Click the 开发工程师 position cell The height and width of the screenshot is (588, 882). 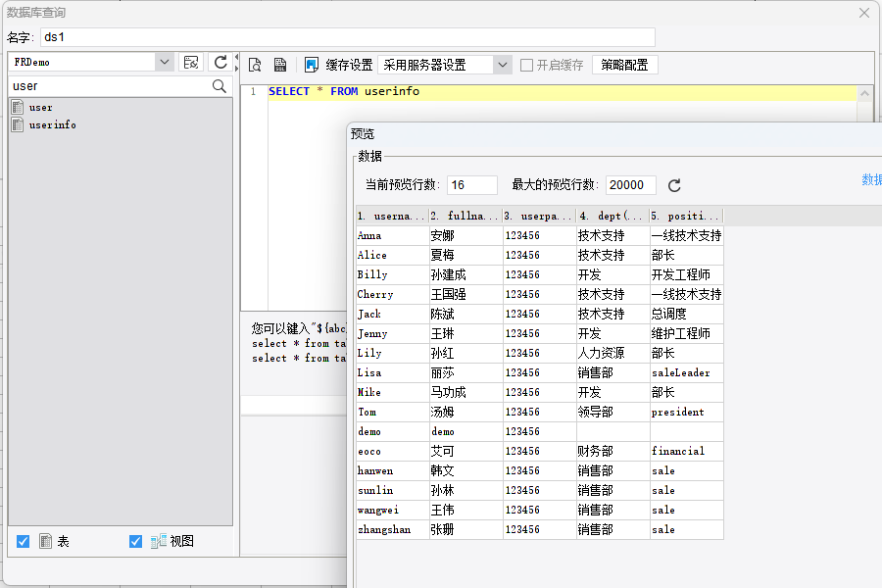(686, 274)
